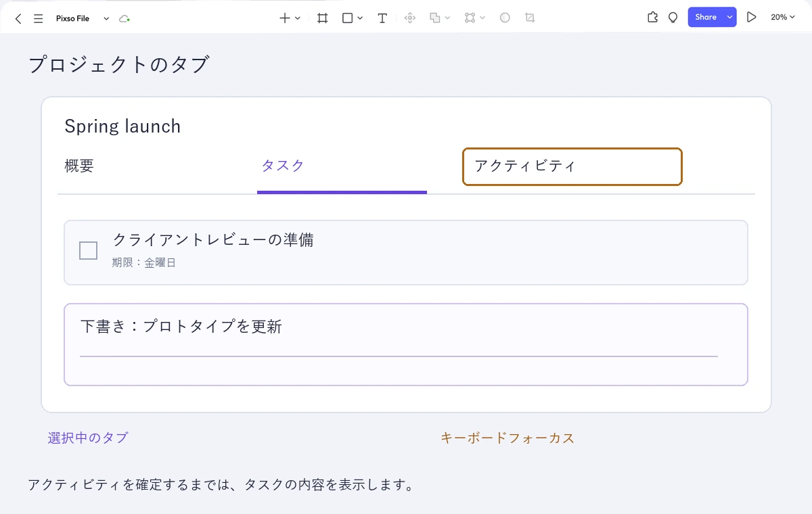Click the 選択中のタブ legend label

point(88,438)
